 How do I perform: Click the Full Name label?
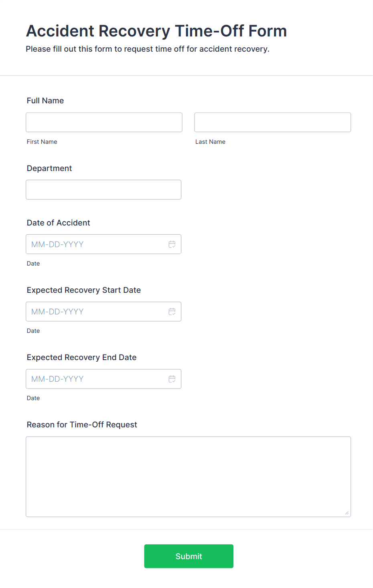pos(45,101)
